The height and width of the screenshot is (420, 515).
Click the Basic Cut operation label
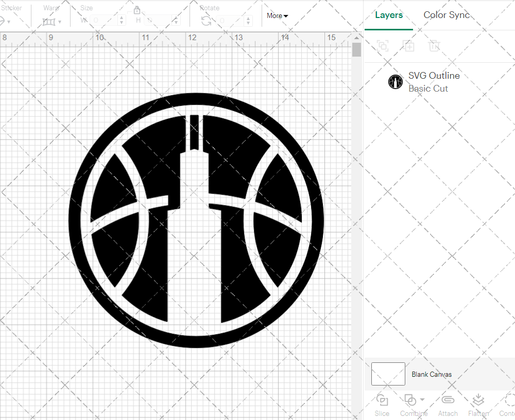[428, 89]
